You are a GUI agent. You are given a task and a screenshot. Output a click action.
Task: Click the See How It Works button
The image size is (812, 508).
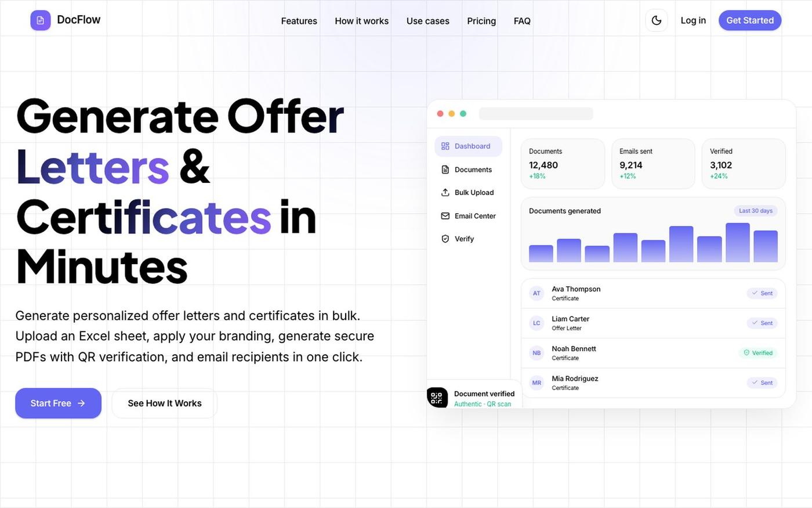pos(165,403)
